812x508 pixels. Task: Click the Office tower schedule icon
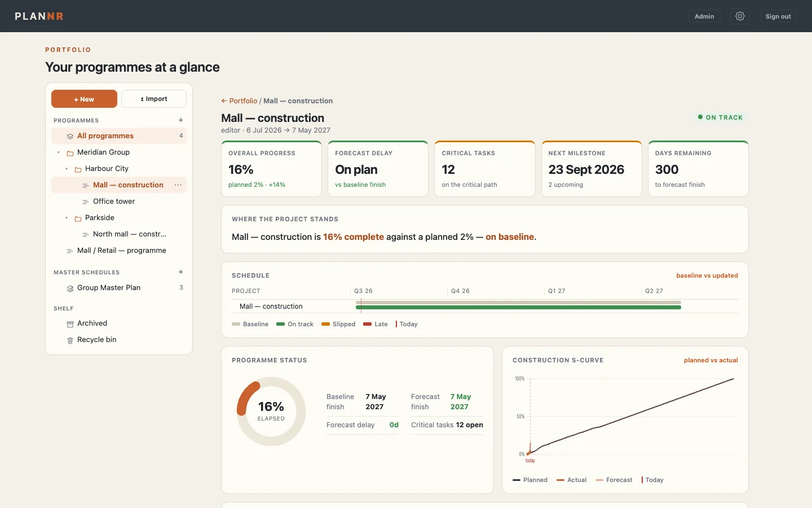[x=86, y=202]
